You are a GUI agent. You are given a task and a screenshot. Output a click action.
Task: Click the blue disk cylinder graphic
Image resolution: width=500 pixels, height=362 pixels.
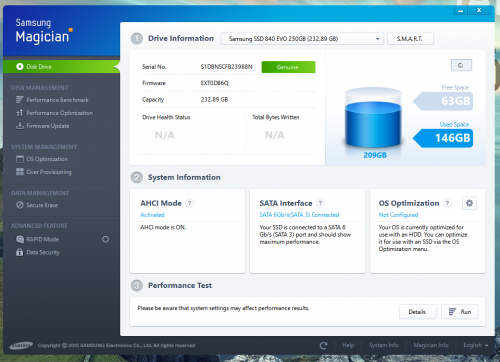pos(373,118)
